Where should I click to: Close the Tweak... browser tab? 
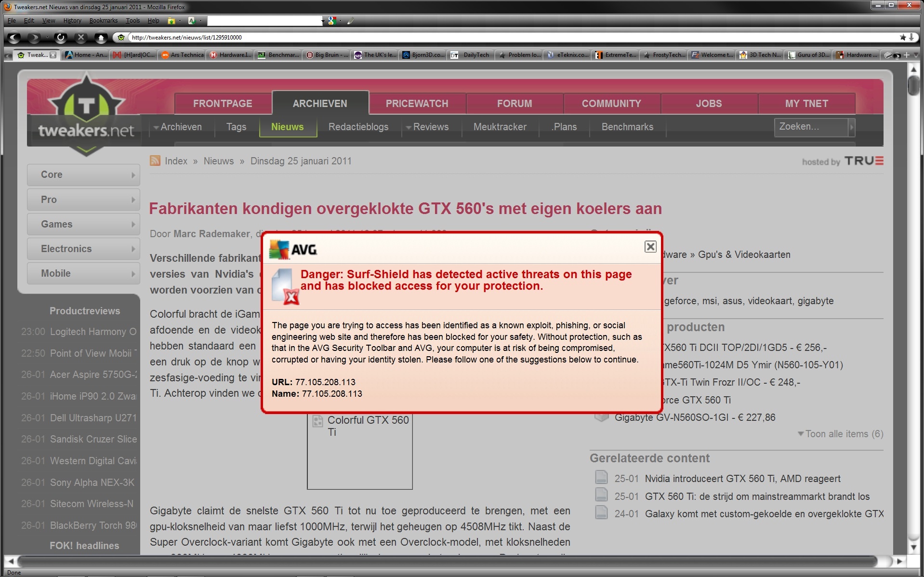pyautogui.click(x=53, y=55)
